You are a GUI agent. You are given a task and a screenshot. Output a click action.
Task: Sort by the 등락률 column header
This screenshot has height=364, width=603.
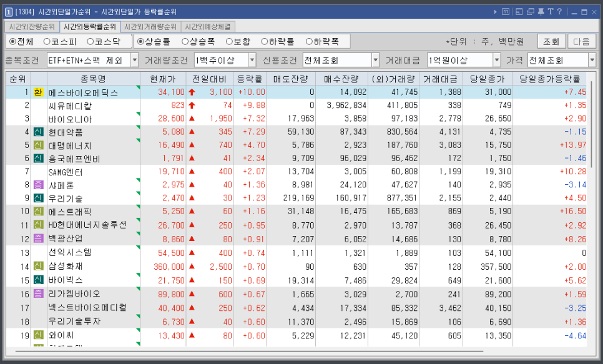250,79
